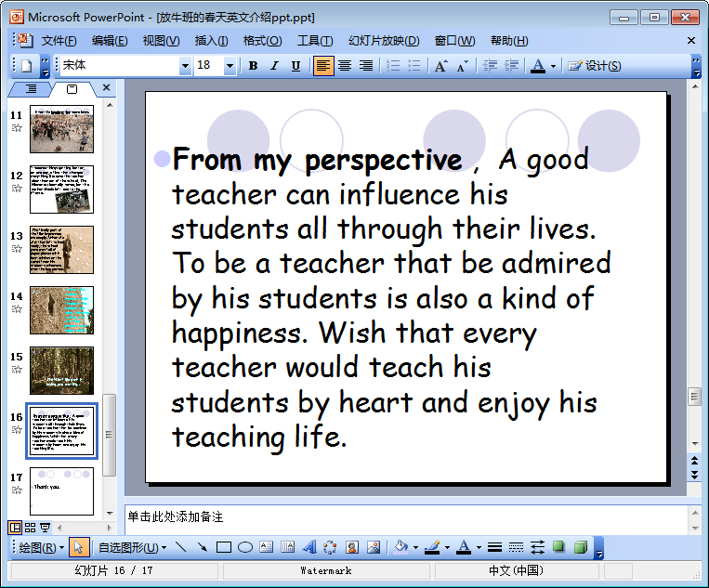Select slide 13 thumbnail
709x588 pixels.
coord(62,250)
